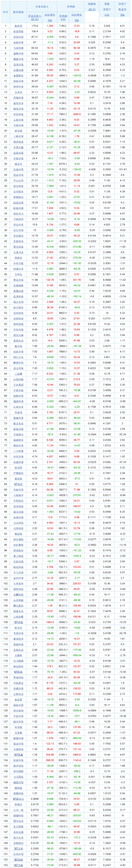Sort by 净利润(元) column header
The height and width of the screenshot is (868, 132).
(63, 16)
